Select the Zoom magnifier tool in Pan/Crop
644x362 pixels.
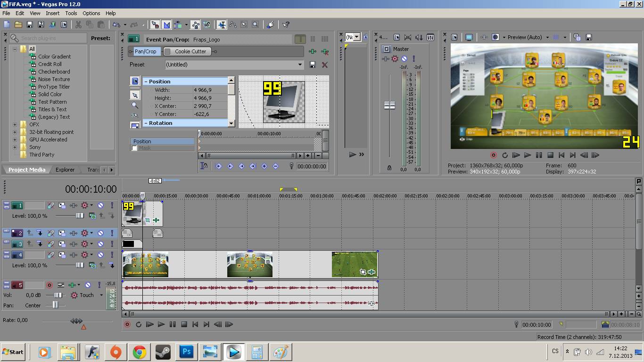[135, 106]
